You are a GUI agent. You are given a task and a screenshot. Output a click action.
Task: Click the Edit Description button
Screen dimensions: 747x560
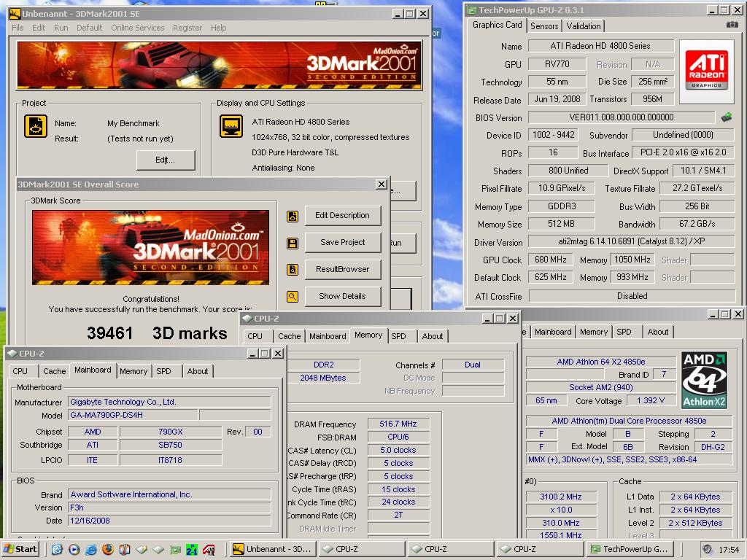tap(343, 215)
